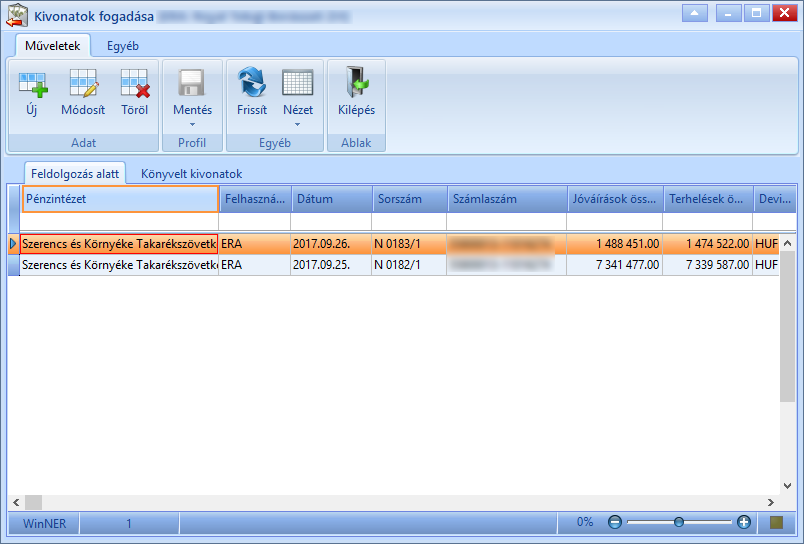Click Szerencs és Környéke cell in N 0183/1 row
The image size is (804, 544).
(119, 244)
